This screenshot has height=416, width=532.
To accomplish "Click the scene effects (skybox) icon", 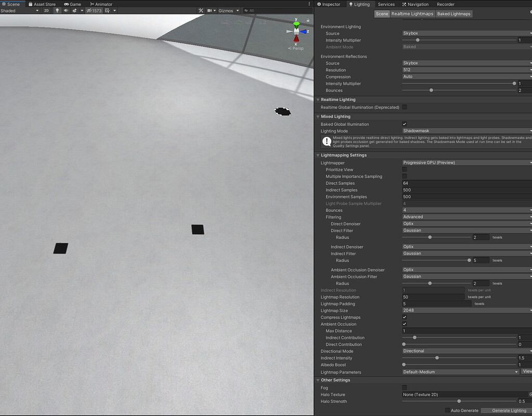I will [x=75, y=10].
